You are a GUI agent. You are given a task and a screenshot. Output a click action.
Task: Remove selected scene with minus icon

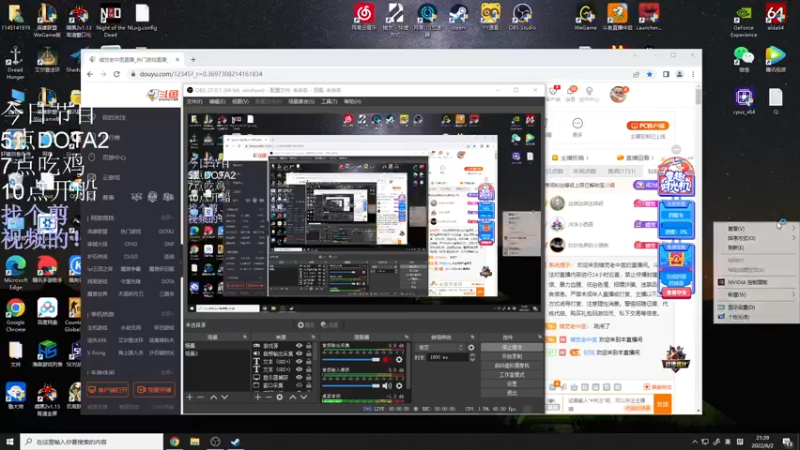point(201,397)
